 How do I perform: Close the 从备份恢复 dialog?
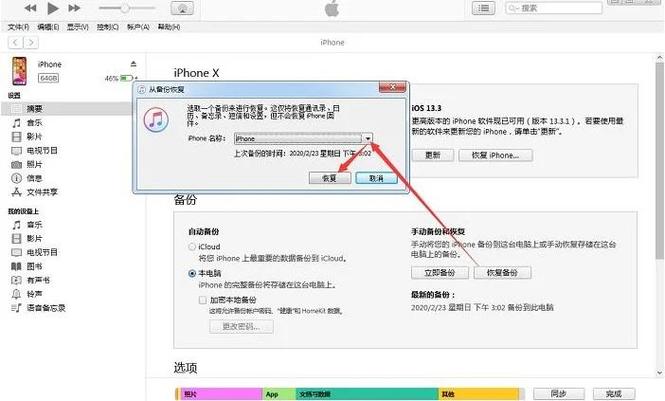pos(392,87)
